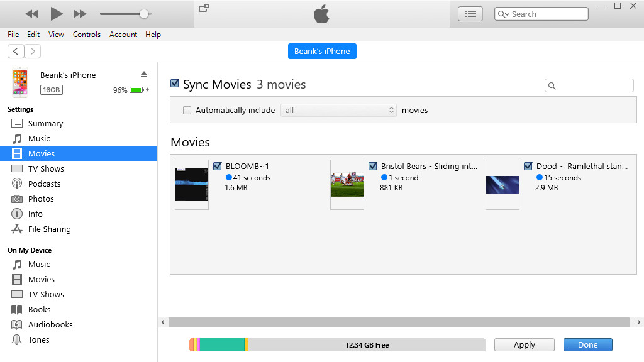Click Music icon under On My Device
Viewport: 644px width, 362px height.
pyautogui.click(x=17, y=264)
